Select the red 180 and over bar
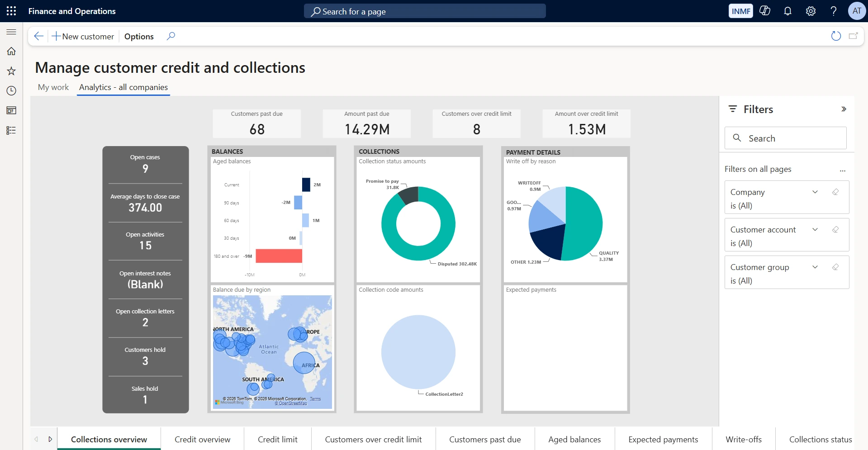 279,256
